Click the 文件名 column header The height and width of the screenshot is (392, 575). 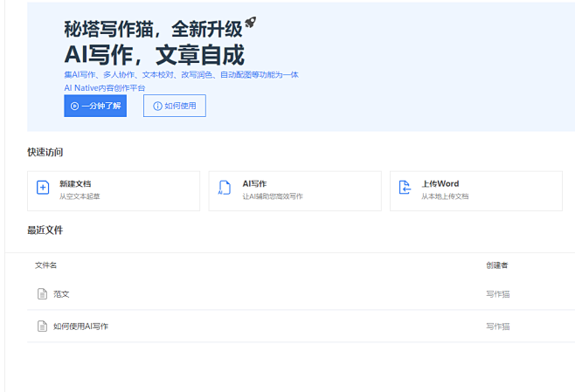tap(45, 265)
